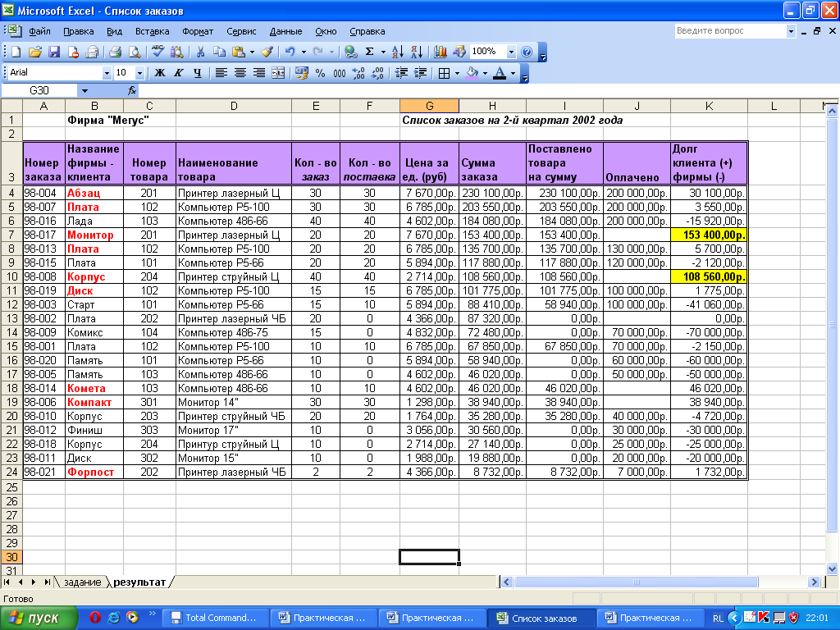Open the Drawing toolbar icon
The width and height of the screenshot is (840, 630).
pos(459,52)
